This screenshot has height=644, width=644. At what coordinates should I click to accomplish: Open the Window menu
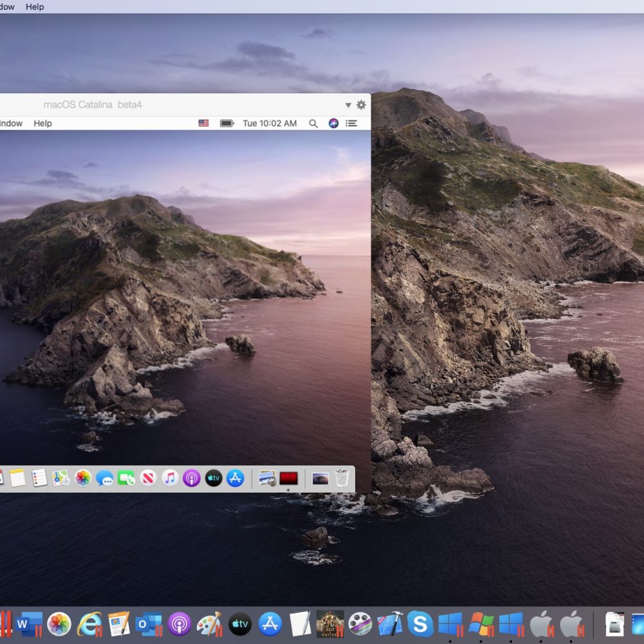pyautogui.click(x=9, y=123)
